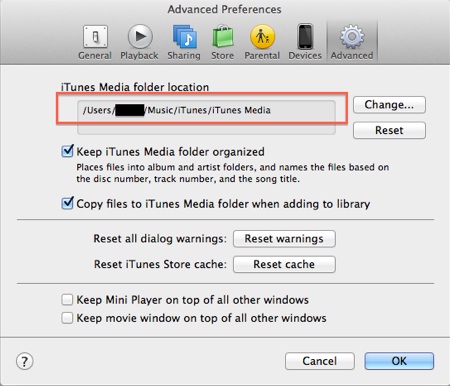
Task: Open the General preferences pane
Action: pos(95,42)
